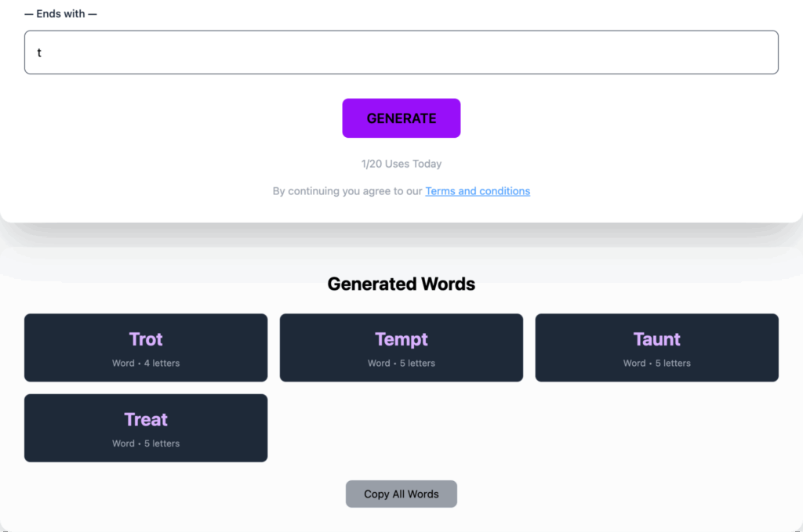Image resolution: width=803 pixels, height=532 pixels.
Task: Select the Treat word title
Action: [x=146, y=420]
